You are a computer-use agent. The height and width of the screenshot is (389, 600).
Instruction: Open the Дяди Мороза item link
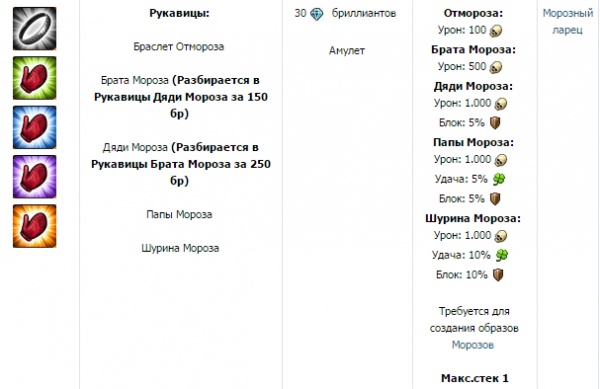pos(135,147)
